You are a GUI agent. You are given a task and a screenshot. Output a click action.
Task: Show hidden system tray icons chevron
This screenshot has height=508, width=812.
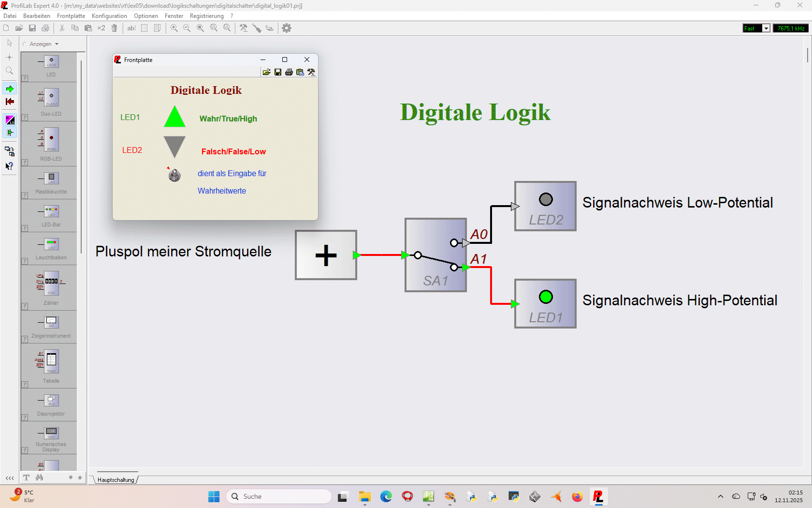(x=721, y=496)
